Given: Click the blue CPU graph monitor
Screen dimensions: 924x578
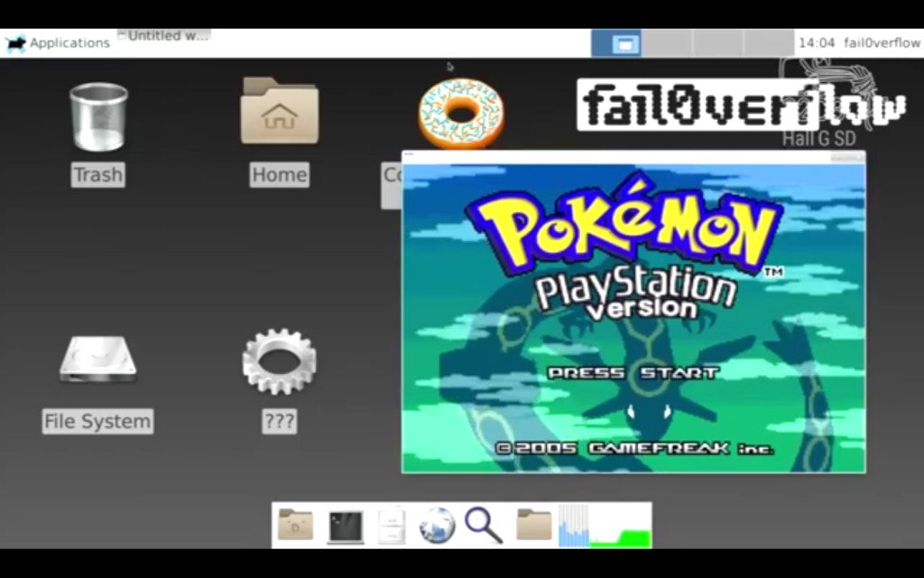Looking at the screenshot, I should pos(573,526).
